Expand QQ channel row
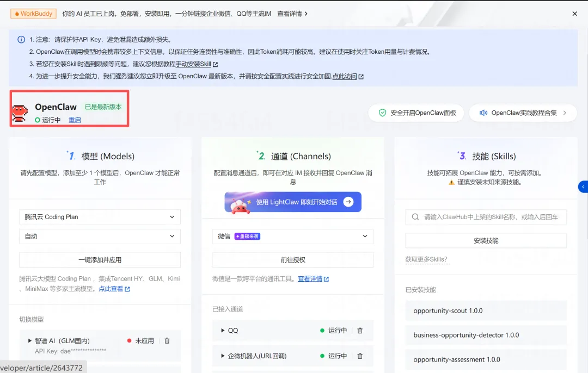Image resolution: width=588 pixels, height=373 pixels. [x=223, y=331]
